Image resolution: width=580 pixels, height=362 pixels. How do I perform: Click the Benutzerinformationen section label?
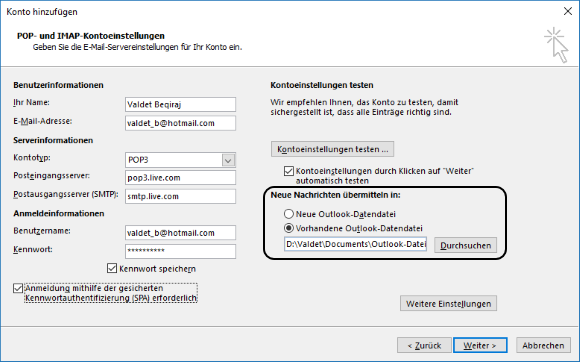pyautogui.click(x=58, y=85)
